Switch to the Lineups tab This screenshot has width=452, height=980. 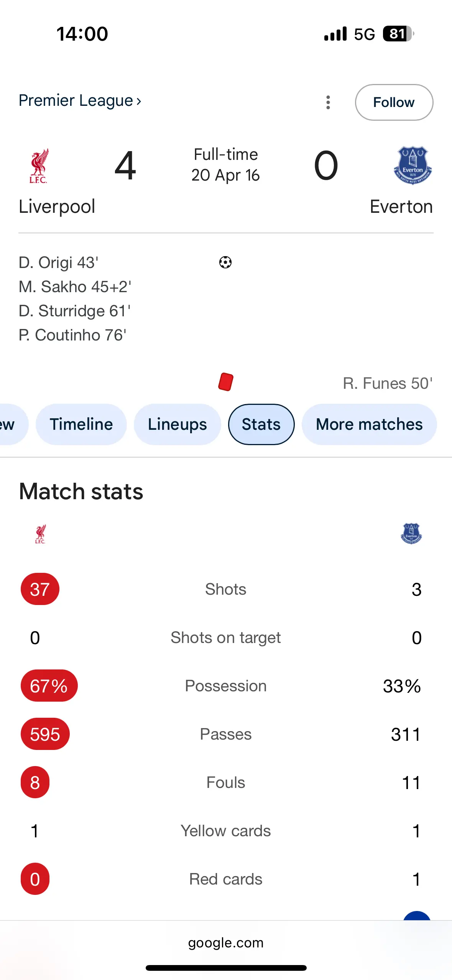pos(177,424)
